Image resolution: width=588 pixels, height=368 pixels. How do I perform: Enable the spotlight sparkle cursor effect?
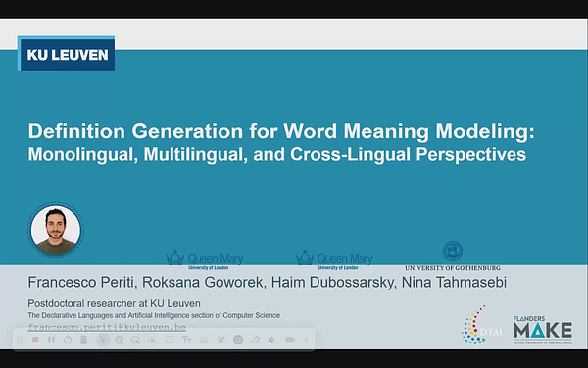[x=152, y=340]
